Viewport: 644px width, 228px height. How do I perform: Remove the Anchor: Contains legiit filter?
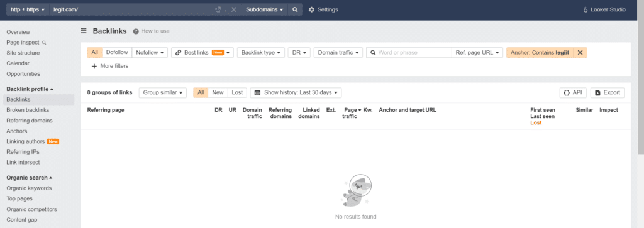click(580, 53)
